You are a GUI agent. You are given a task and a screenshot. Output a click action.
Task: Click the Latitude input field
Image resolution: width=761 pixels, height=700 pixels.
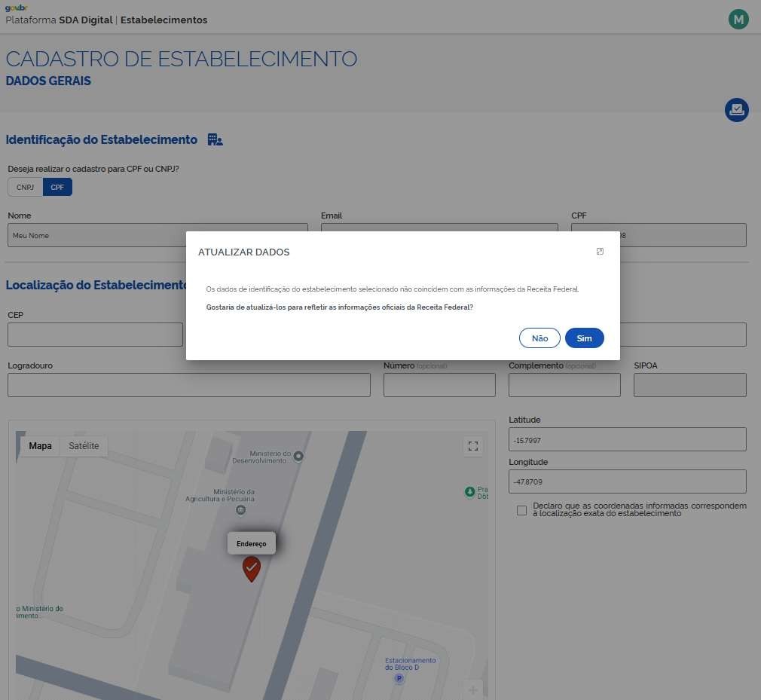(x=627, y=439)
